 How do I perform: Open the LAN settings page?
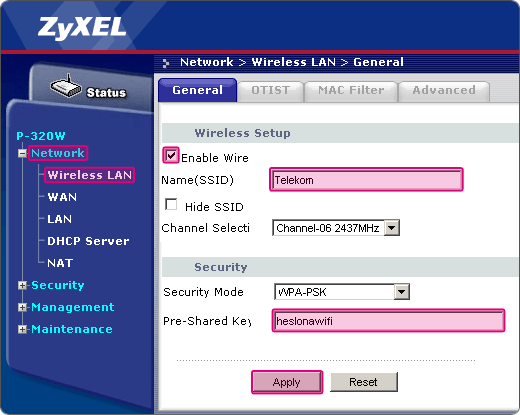[59, 219]
